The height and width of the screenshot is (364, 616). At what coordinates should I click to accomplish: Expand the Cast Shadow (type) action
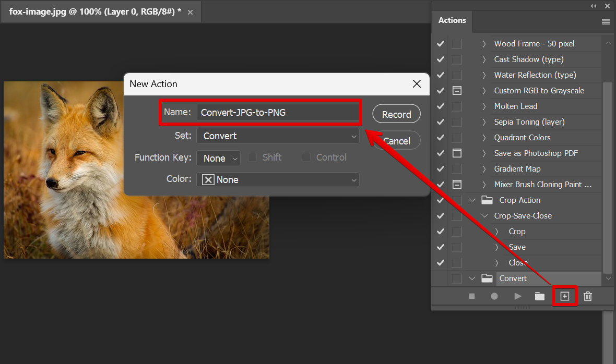(x=484, y=59)
